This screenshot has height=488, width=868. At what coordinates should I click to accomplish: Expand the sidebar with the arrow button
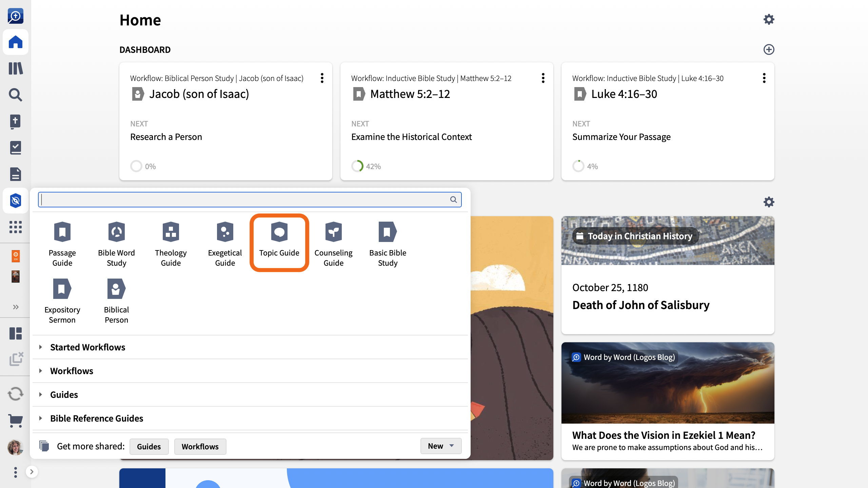32,472
